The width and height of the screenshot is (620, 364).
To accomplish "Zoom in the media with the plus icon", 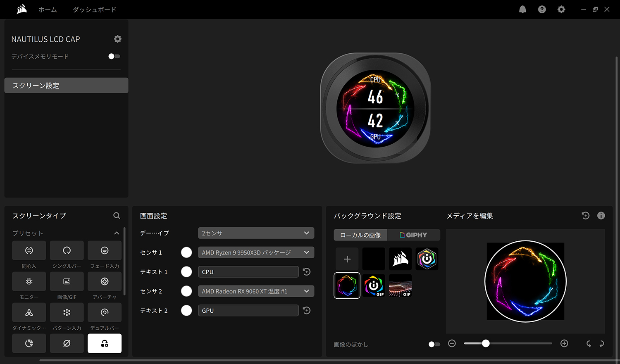I will (564, 344).
